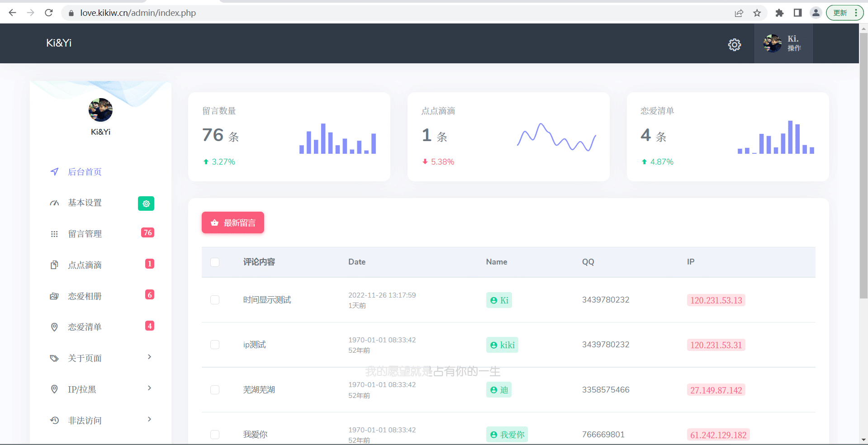Click the 76 badge on 留言管理

coord(147,232)
